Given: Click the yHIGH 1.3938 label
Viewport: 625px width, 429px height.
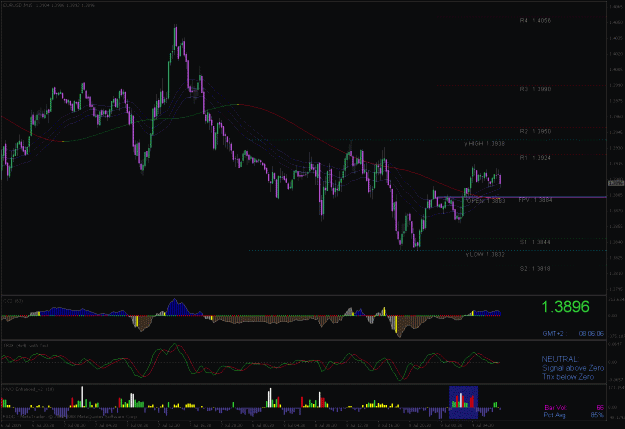Looking at the screenshot, I should [x=485, y=144].
